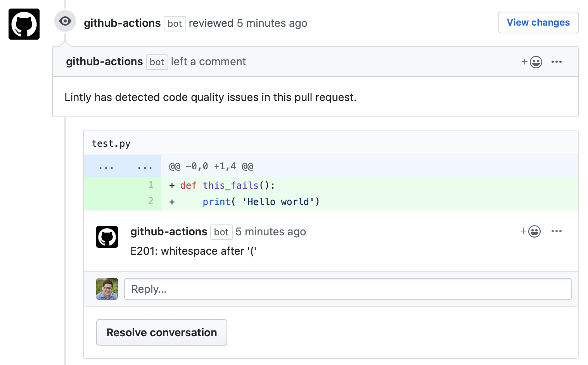The width and height of the screenshot is (588, 365).
Task: Open the github-actions avatar at top left
Action: (24, 24)
